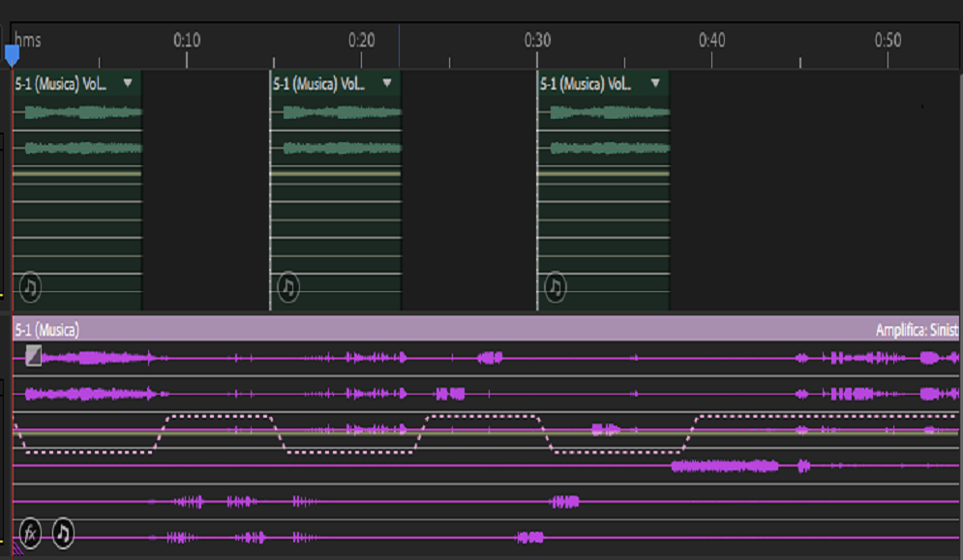This screenshot has height=560, width=963.
Task: Click the music note icon in the second green clip
Action: (287, 287)
